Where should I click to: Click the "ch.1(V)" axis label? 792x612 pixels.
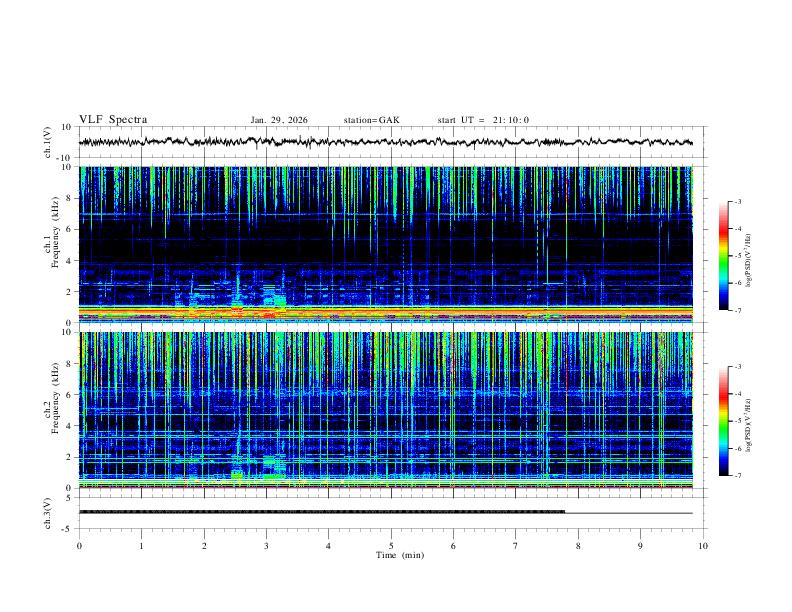coord(48,142)
